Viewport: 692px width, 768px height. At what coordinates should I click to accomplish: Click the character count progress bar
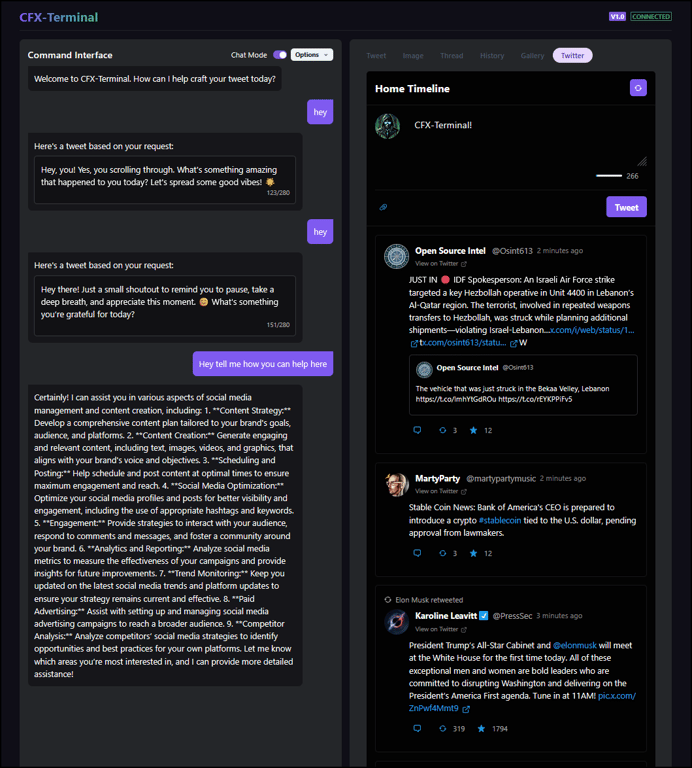[x=609, y=176]
